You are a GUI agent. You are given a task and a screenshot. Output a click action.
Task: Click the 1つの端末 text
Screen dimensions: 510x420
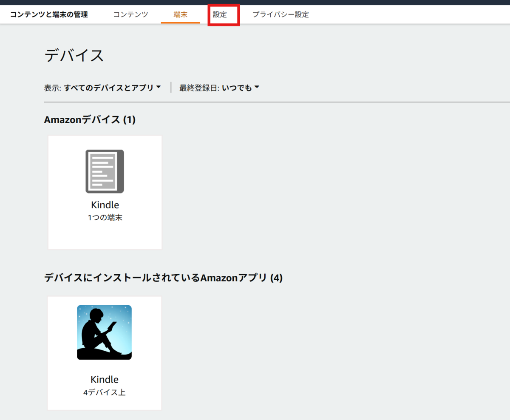[105, 218]
